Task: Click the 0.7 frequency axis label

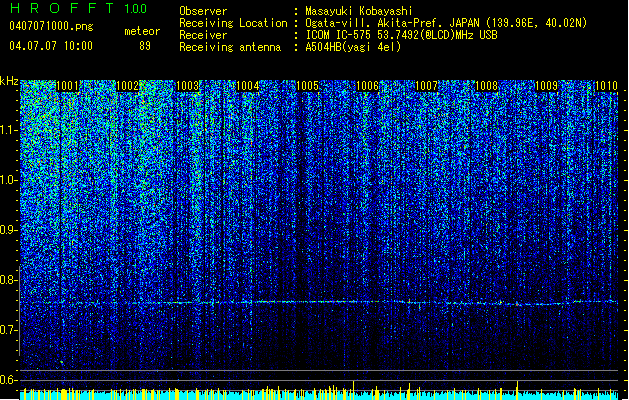Action: (x=9, y=330)
